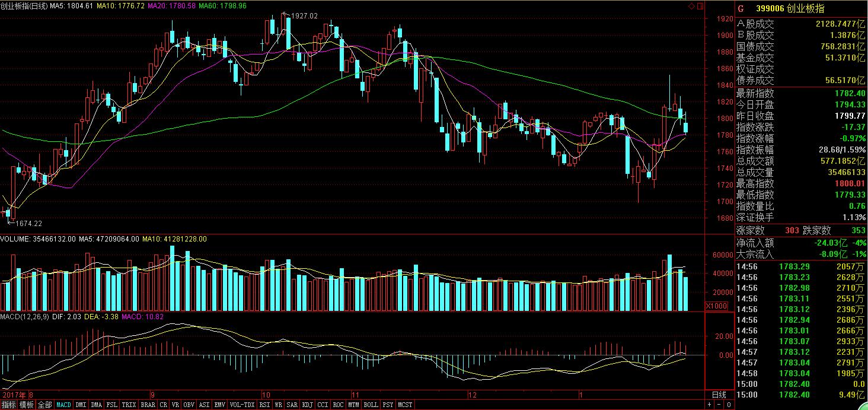Select the RSI indicator tab

coord(264,405)
